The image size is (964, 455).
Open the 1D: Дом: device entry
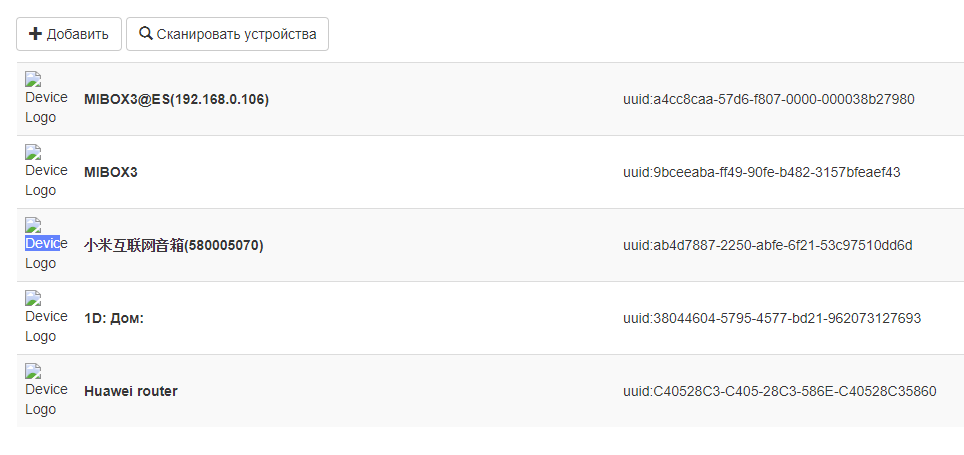pyautogui.click(x=114, y=318)
